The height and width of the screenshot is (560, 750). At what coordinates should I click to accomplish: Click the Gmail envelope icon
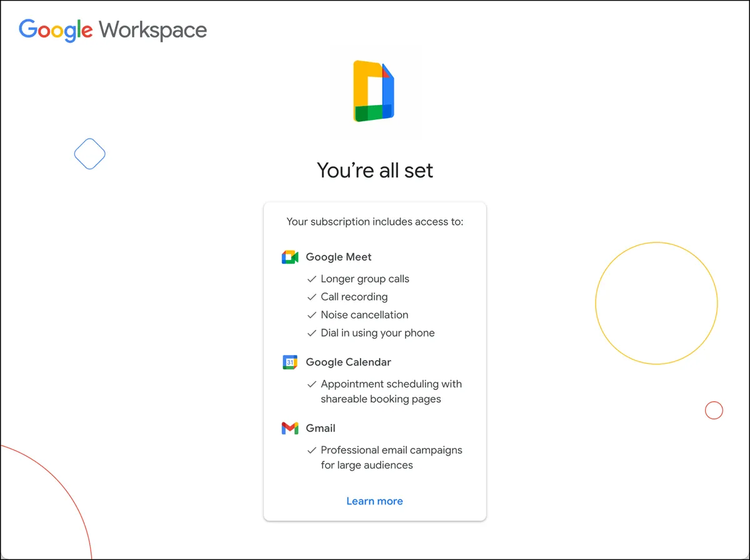[x=290, y=428]
